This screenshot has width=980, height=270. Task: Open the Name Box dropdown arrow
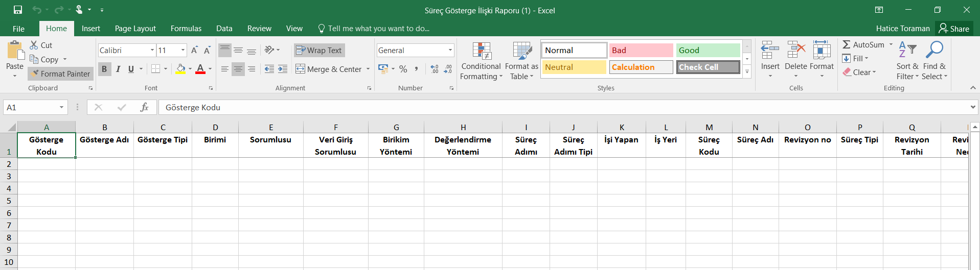61,107
